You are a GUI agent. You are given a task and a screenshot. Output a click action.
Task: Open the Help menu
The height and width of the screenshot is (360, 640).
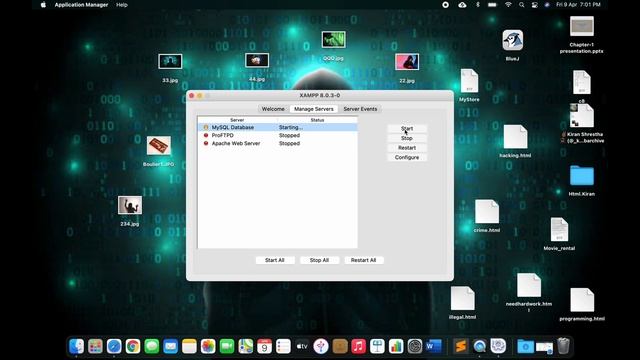coord(122,5)
